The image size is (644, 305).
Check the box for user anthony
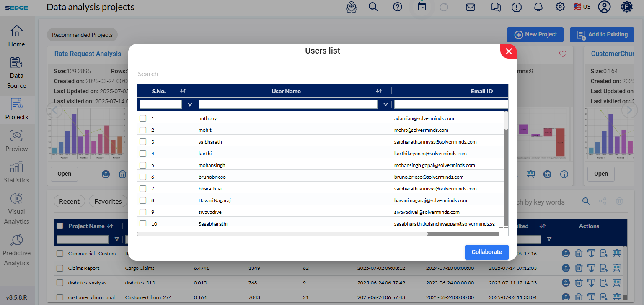point(143,118)
